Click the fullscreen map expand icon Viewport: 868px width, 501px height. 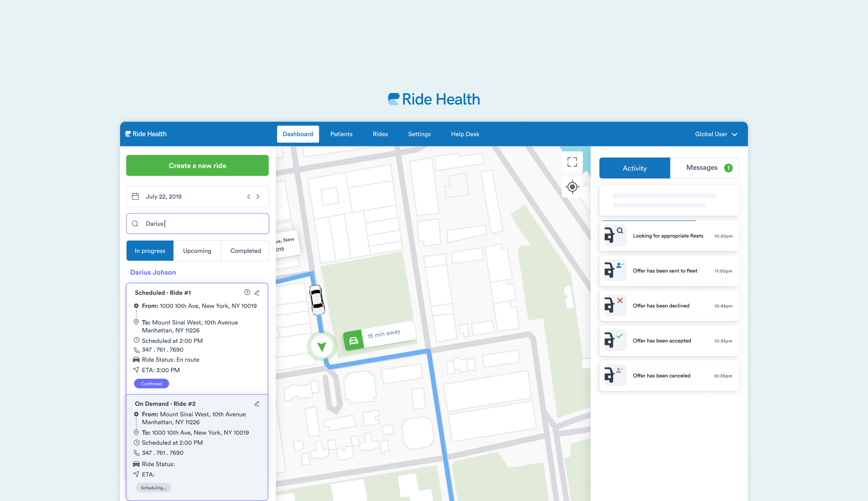point(572,162)
